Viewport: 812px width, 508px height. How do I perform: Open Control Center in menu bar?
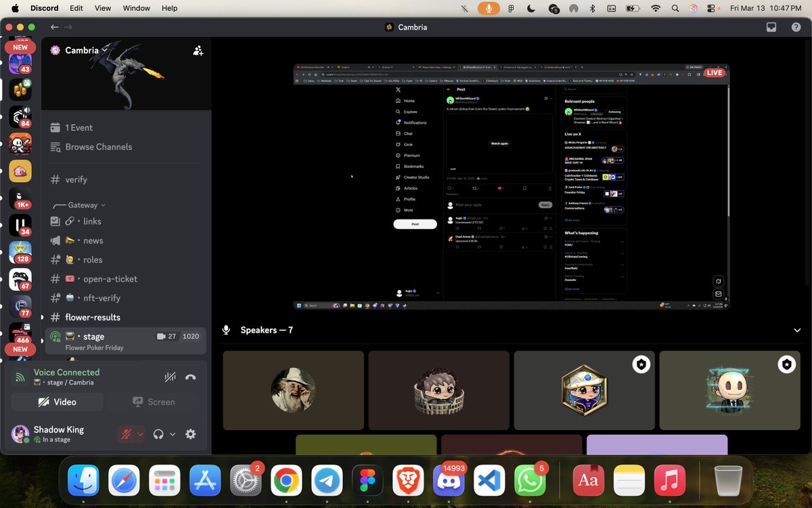pyautogui.click(x=712, y=8)
